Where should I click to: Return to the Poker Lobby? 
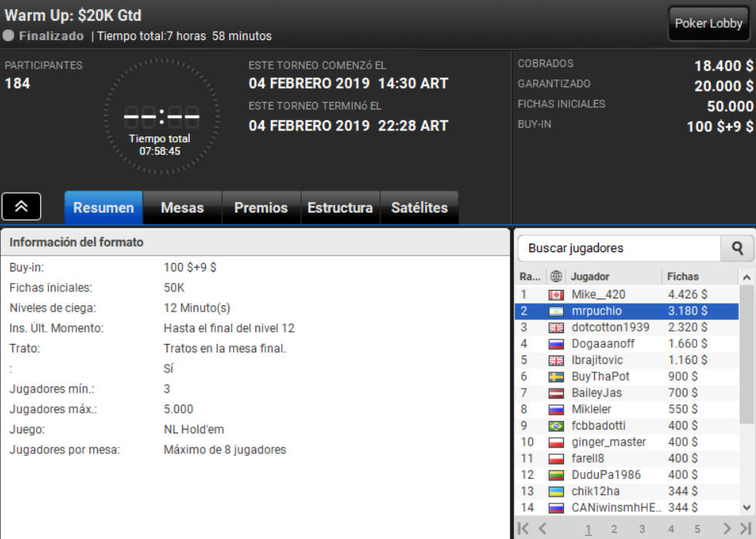708,23
